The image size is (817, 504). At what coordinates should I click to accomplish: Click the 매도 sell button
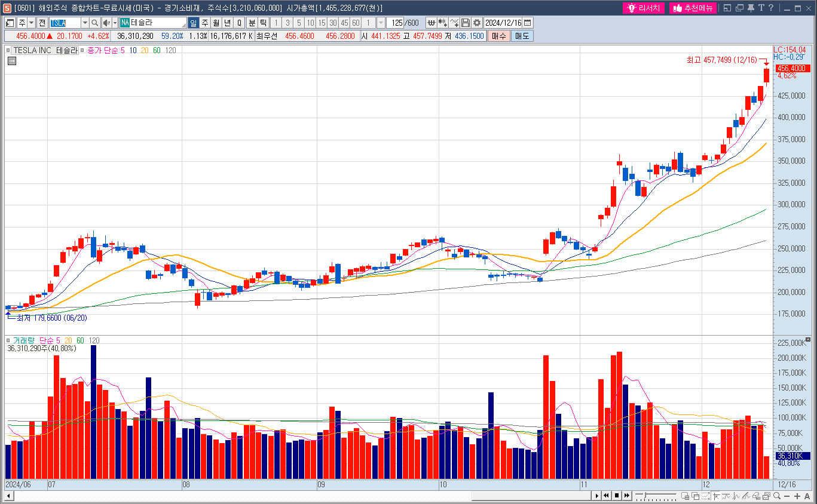tap(522, 36)
